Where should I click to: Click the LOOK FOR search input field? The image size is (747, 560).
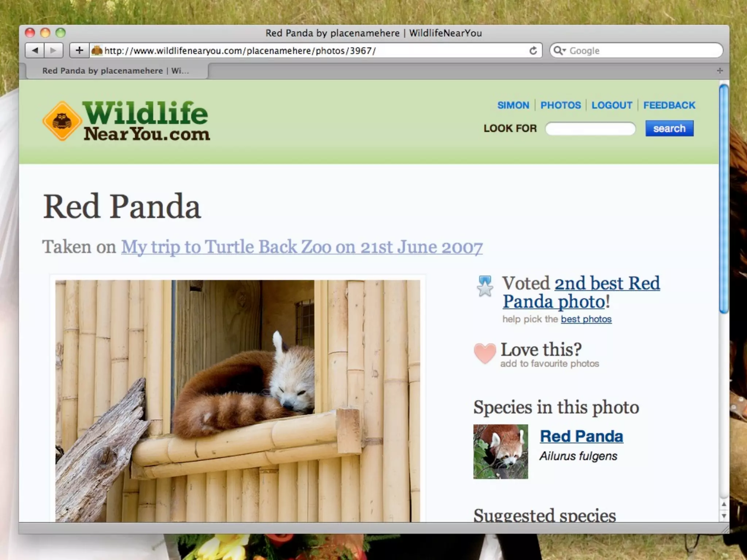coord(590,129)
